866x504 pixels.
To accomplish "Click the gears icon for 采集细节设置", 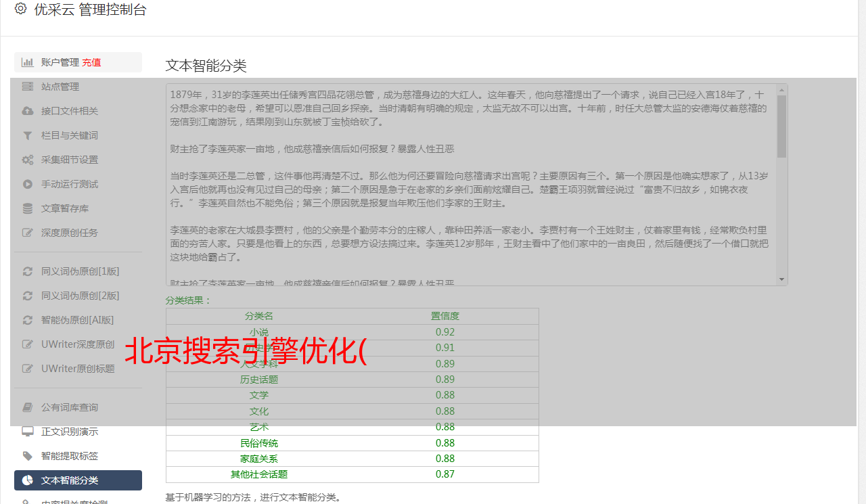I will tap(28, 160).
